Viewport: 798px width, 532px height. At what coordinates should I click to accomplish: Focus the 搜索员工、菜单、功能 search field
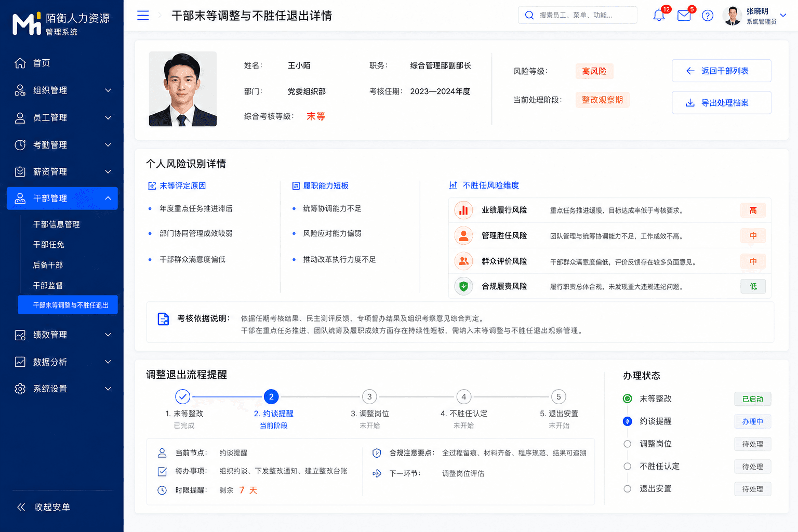578,15
